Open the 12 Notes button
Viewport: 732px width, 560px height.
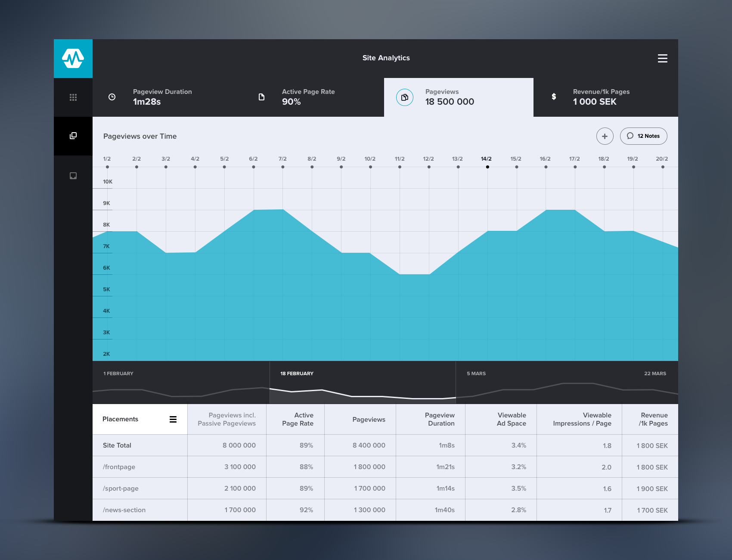(643, 136)
